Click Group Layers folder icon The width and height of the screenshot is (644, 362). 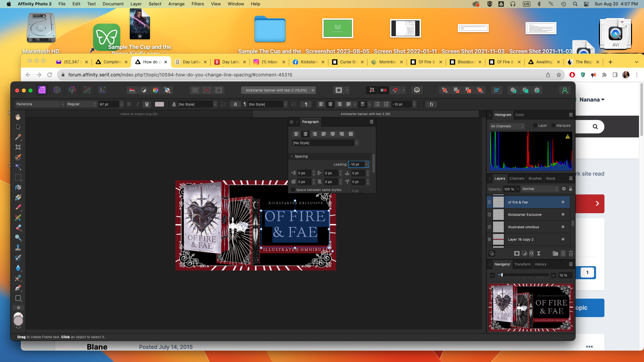555,254
